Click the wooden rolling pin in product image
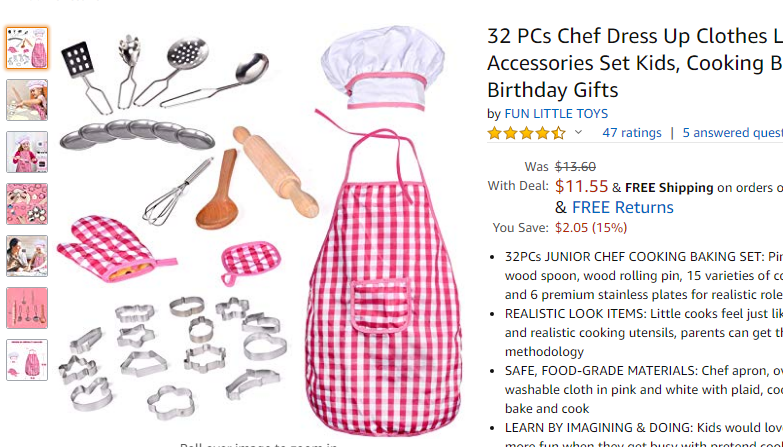 (x=276, y=171)
